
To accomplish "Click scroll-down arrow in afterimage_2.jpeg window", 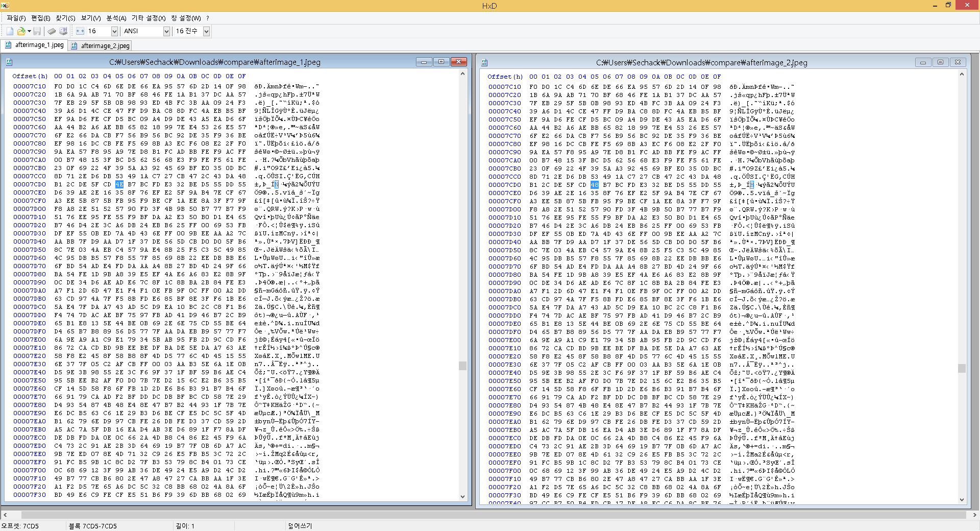I will (x=962, y=500).
